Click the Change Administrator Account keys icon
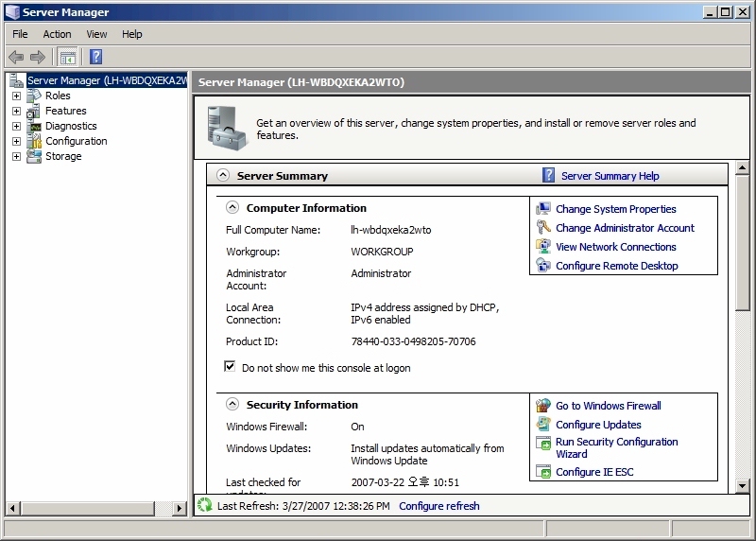This screenshot has width=756, height=541. click(543, 227)
